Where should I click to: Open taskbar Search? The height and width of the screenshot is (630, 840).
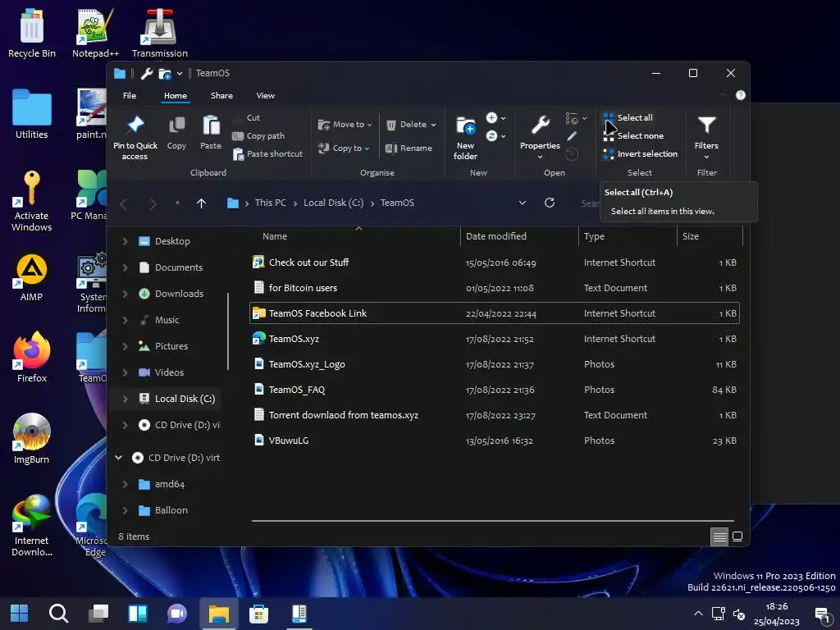(x=58, y=614)
